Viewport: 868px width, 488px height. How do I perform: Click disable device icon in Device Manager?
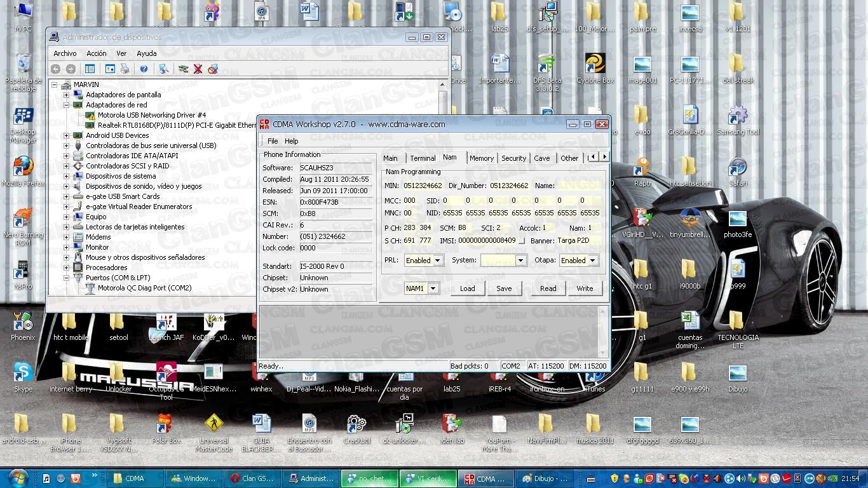(213, 69)
